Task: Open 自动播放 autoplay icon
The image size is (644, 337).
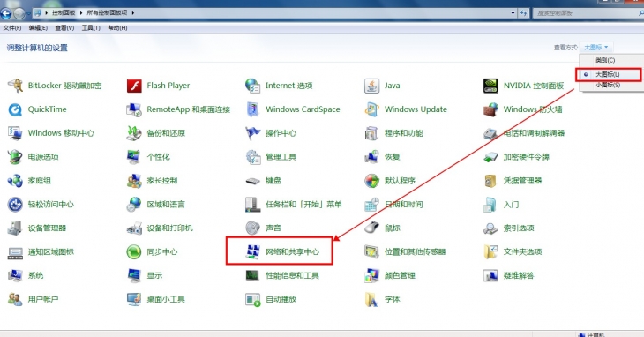Action: pos(252,300)
